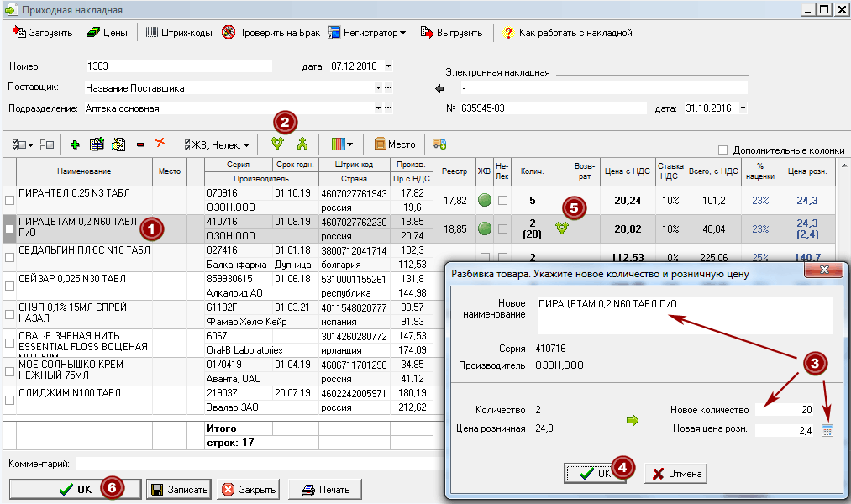
Task: Enable the Дополнительные колонки checkbox
Action: (722, 150)
